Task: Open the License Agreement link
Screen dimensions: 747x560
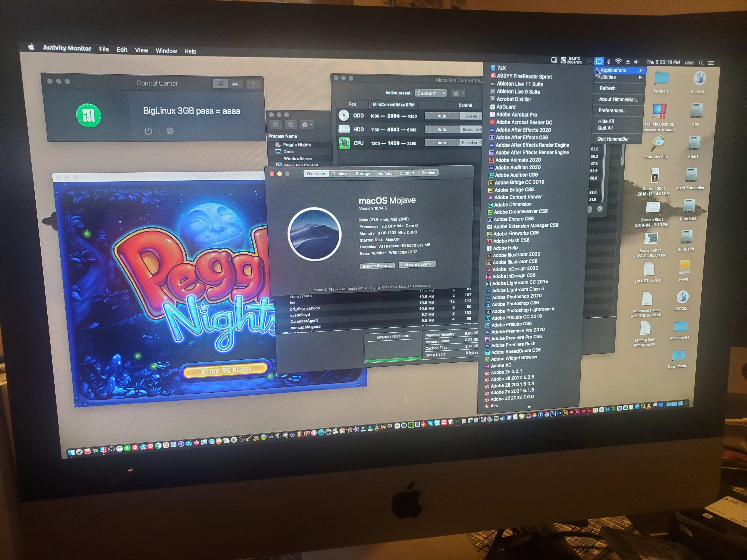Action: (x=414, y=286)
